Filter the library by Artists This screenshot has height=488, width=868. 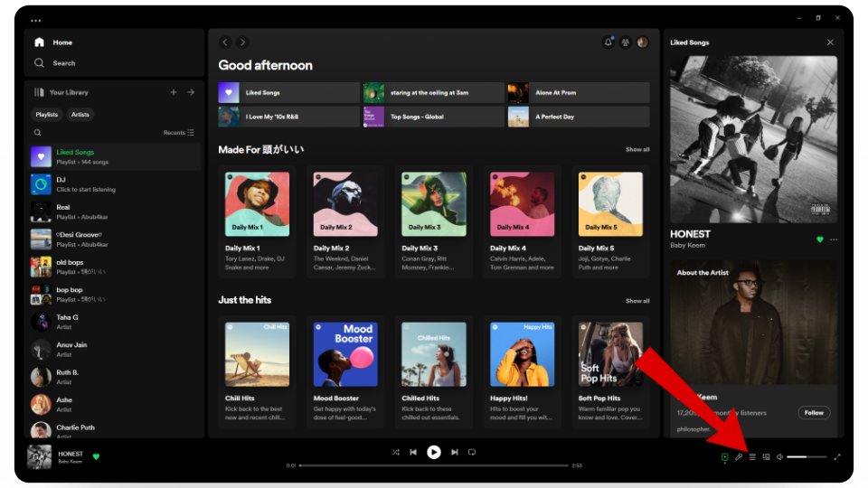[80, 115]
